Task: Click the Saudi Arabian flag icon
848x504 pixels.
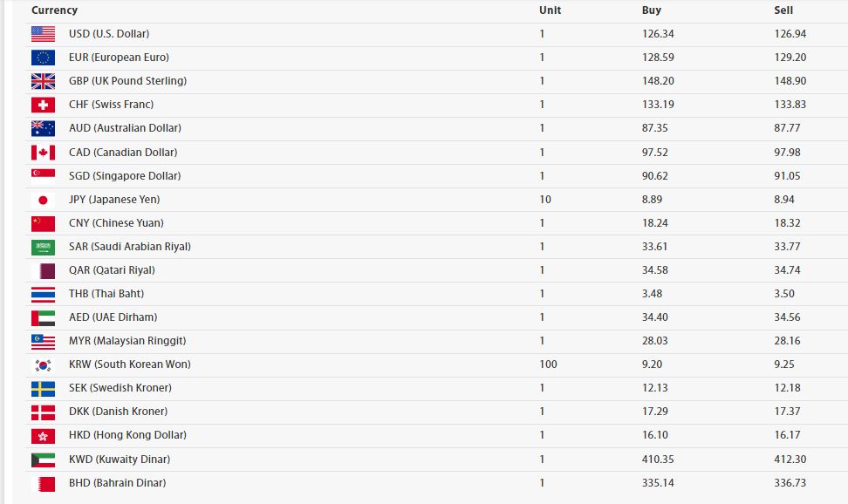Action: (x=44, y=247)
